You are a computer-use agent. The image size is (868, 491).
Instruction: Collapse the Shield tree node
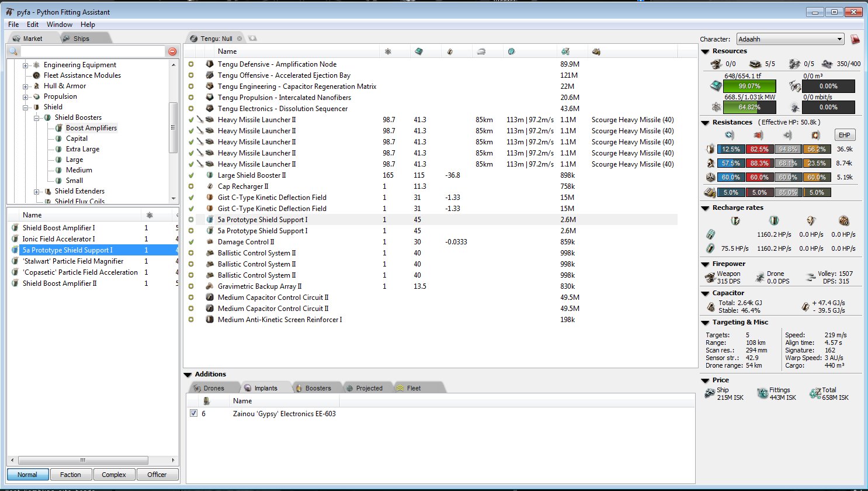coord(26,107)
